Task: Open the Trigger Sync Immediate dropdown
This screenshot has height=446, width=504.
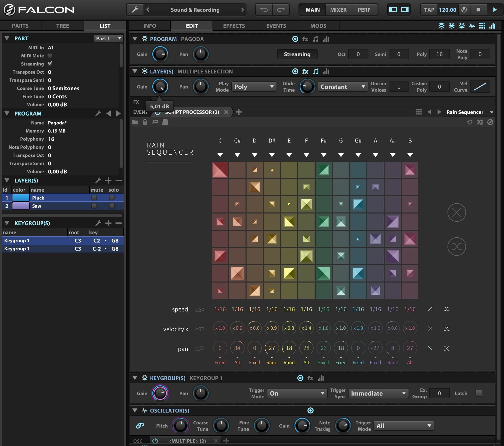Action: (378, 393)
